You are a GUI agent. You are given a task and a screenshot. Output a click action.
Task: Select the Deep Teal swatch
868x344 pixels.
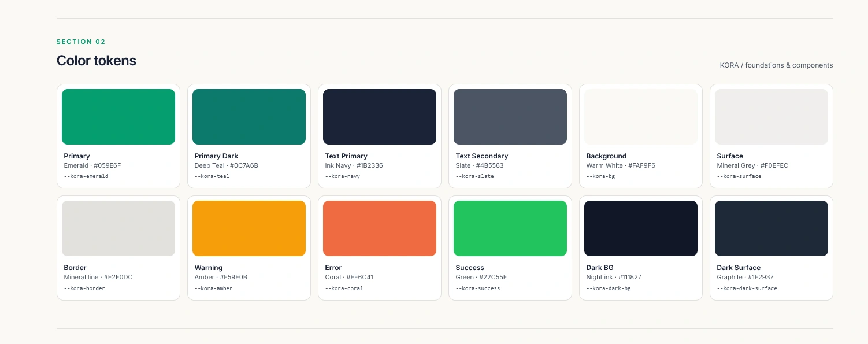(249, 117)
